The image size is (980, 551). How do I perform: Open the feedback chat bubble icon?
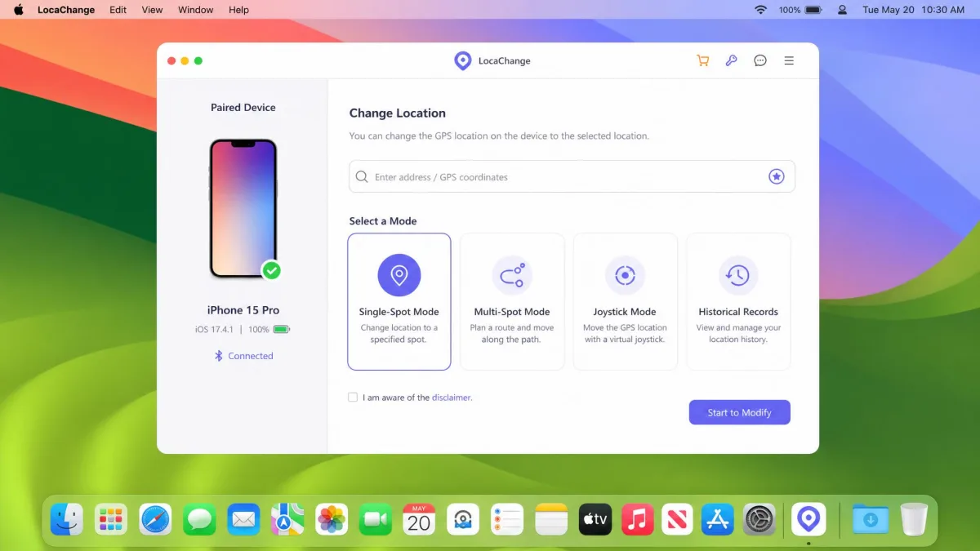tap(760, 60)
